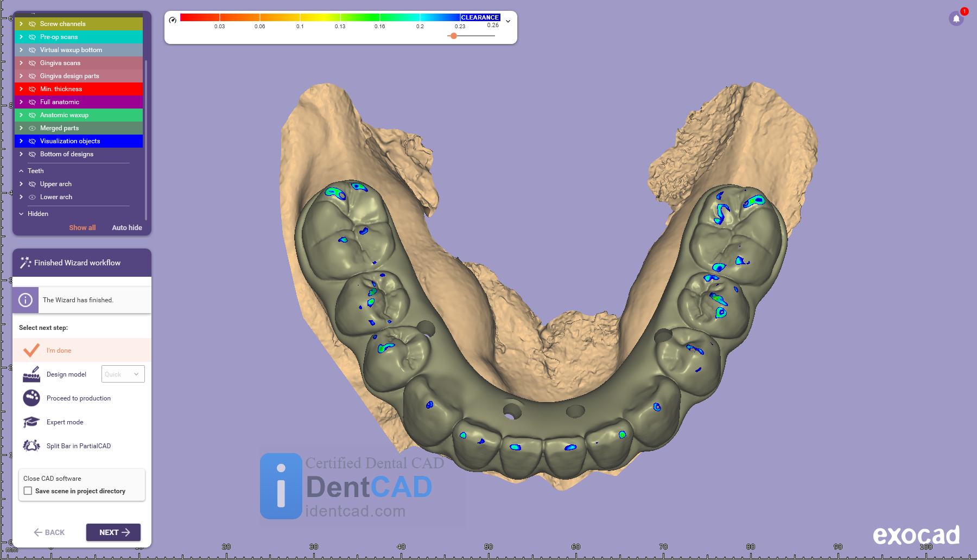977x560 pixels.
Task: Click the Design model icon
Action: (x=31, y=374)
